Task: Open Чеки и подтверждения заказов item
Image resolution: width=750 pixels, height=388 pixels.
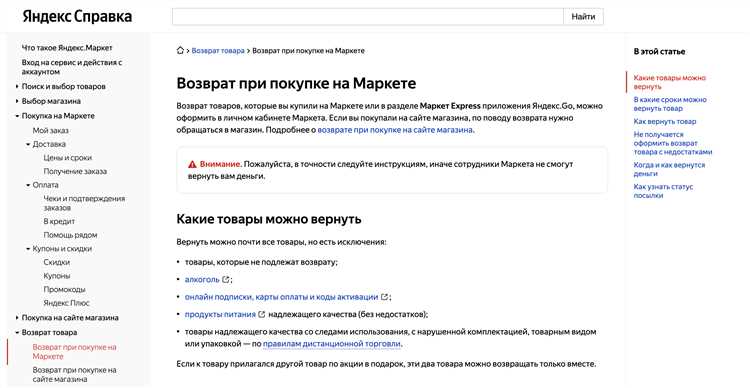Action: (x=84, y=203)
